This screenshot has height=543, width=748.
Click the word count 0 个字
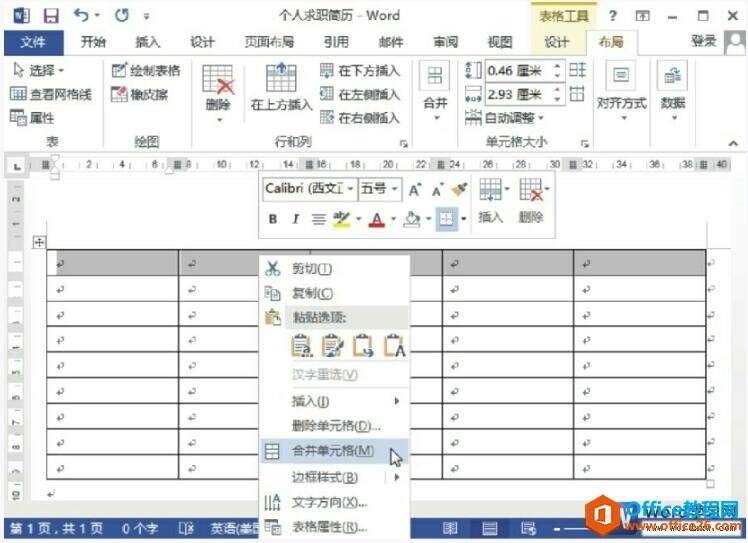click(x=140, y=529)
